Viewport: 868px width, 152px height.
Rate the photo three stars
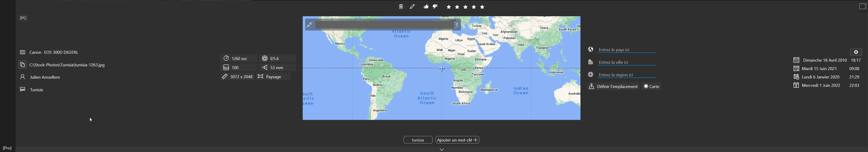[x=466, y=7]
